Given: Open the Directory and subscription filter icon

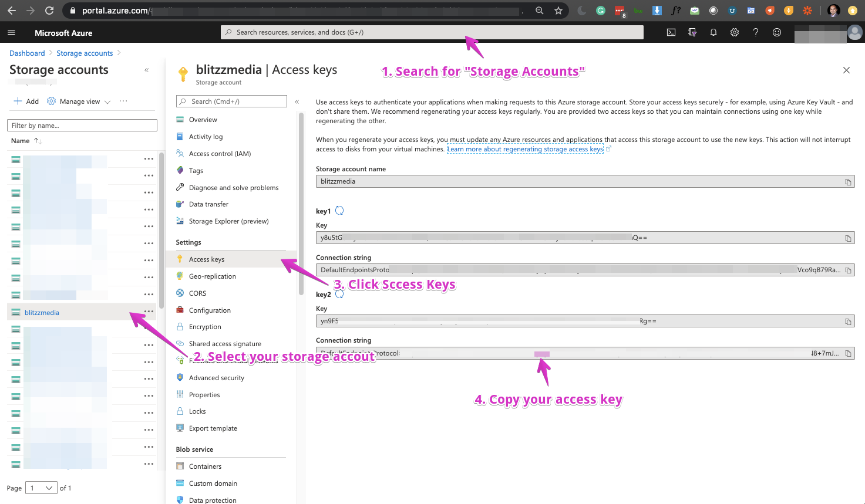Looking at the screenshot, I should (x=692, y=32).
